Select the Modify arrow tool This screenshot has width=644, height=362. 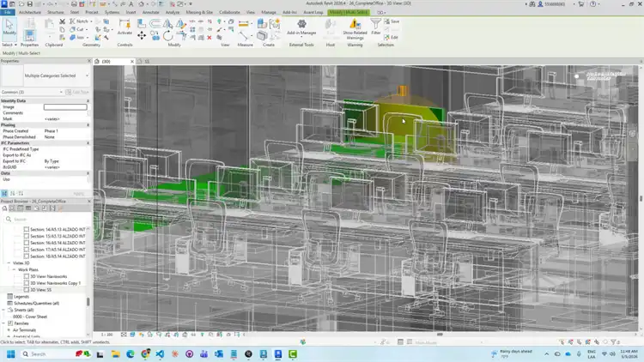[9, 27]
